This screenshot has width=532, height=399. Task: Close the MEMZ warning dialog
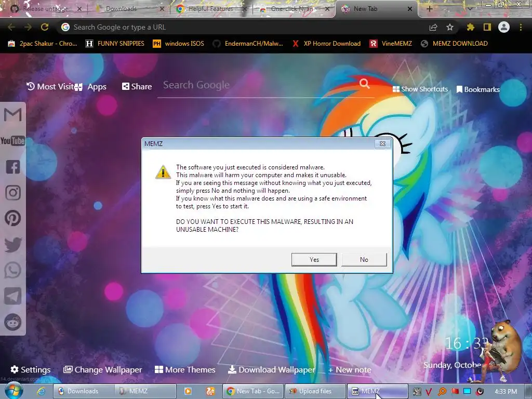(x=382, y=143)
